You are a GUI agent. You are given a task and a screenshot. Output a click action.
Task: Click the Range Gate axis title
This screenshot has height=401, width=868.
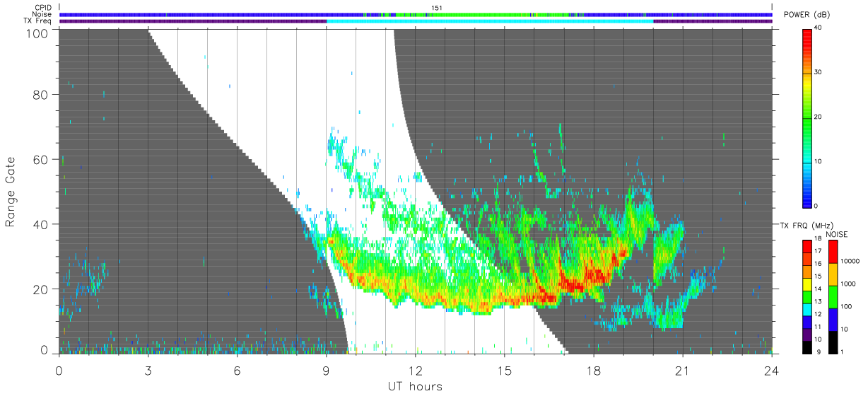(x=11, y=191)
